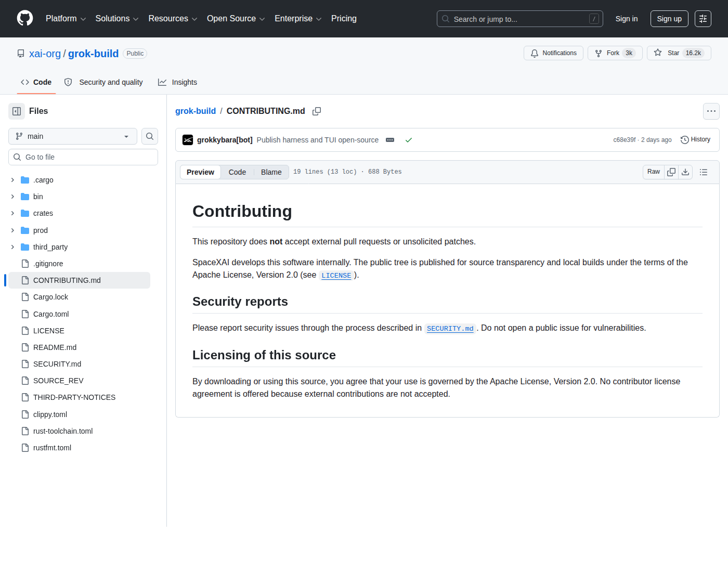Open the .cargo folder icon
This screenshot has width=728, height=572.
[25, 180]
